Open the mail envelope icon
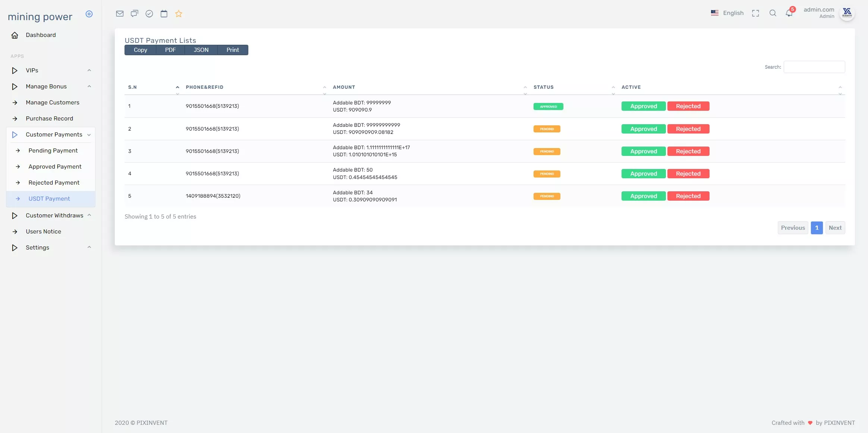This screenshot has width=868, height=433. (x=120, y=14)
